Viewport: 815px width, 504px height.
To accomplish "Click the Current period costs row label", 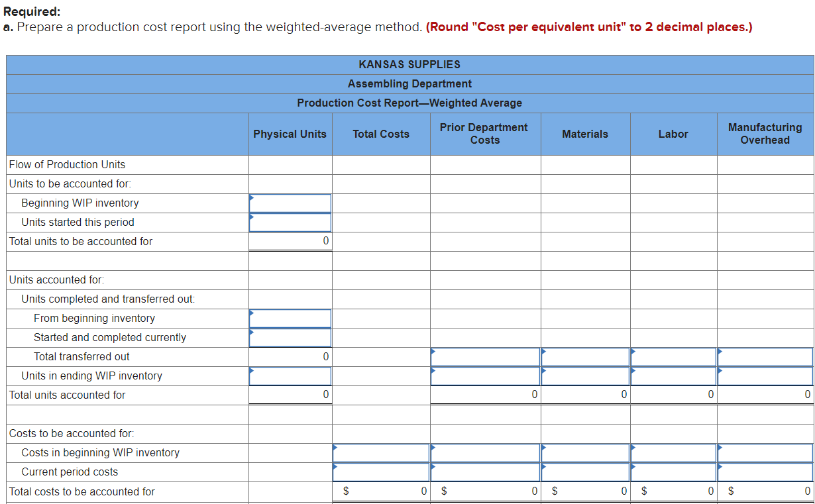I will tap(70, 472).
